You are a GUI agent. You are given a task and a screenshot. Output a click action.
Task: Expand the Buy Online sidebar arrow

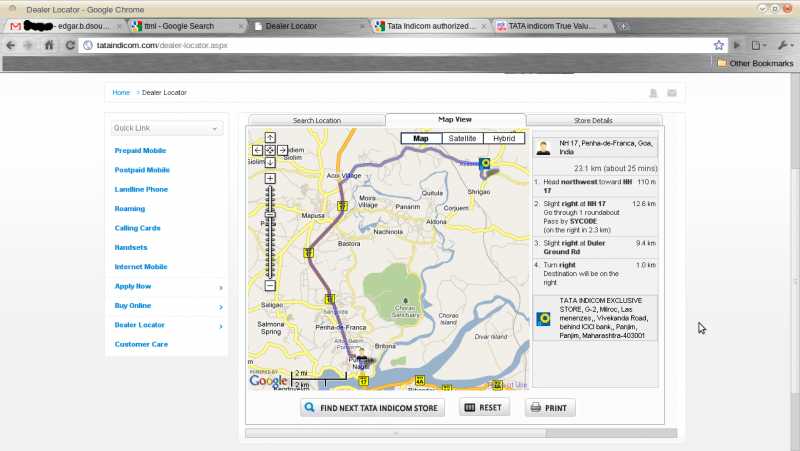[x=221, y=307]
